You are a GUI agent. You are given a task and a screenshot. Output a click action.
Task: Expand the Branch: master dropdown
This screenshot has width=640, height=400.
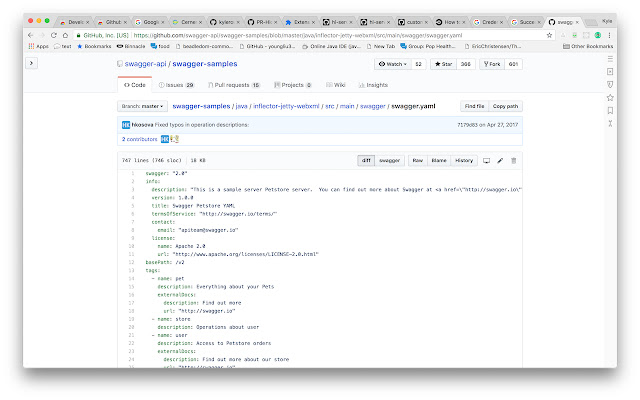tap(142, 106)
